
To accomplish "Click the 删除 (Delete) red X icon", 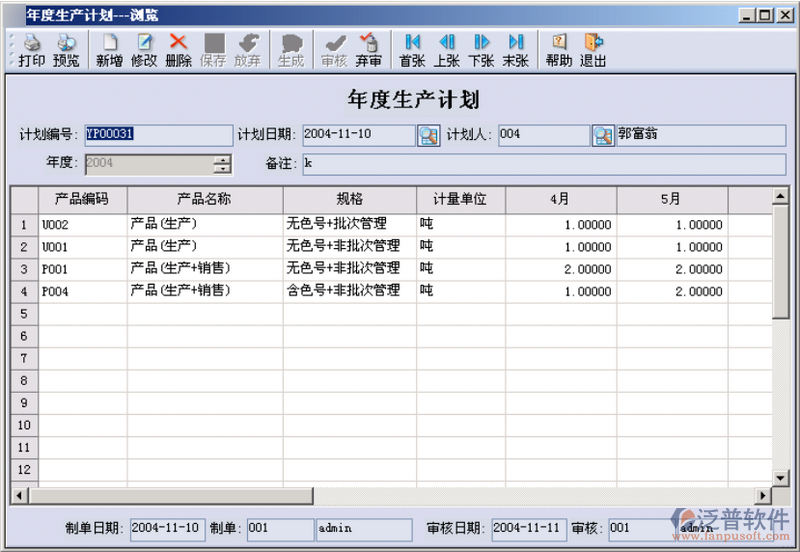I will (178, 50).
